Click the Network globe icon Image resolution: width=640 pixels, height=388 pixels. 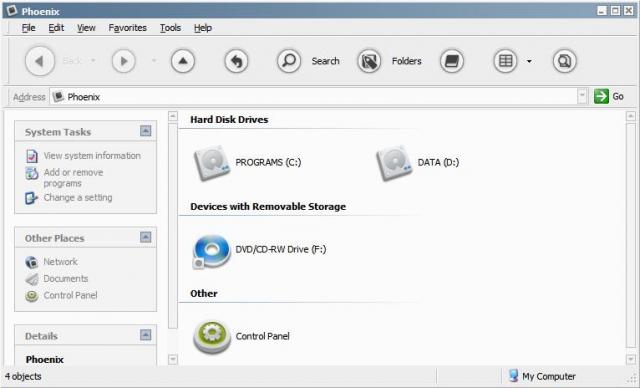point(31,262)
